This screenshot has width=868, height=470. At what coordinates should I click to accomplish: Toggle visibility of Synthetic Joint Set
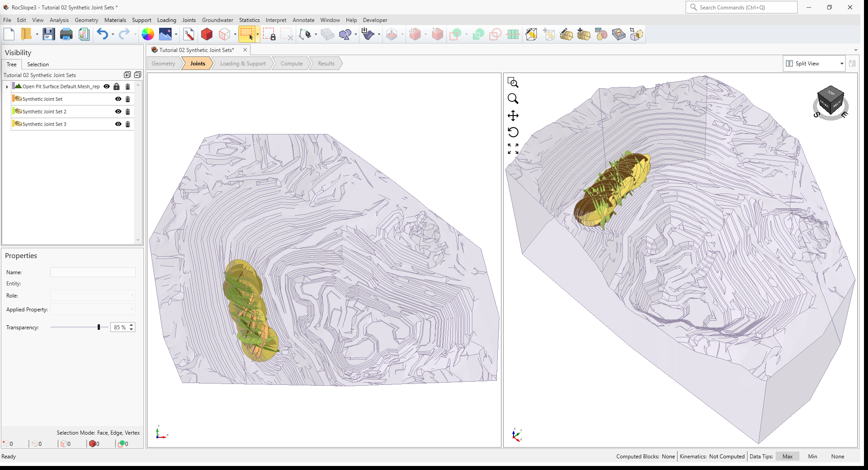[118, 99]
